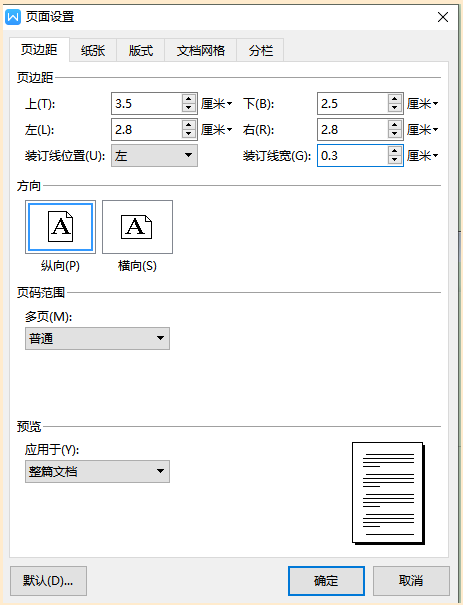Viewport: 463px width, 605px height.
Task: Open unit dropdown for 左(L) margin
Action: [216, 130]
